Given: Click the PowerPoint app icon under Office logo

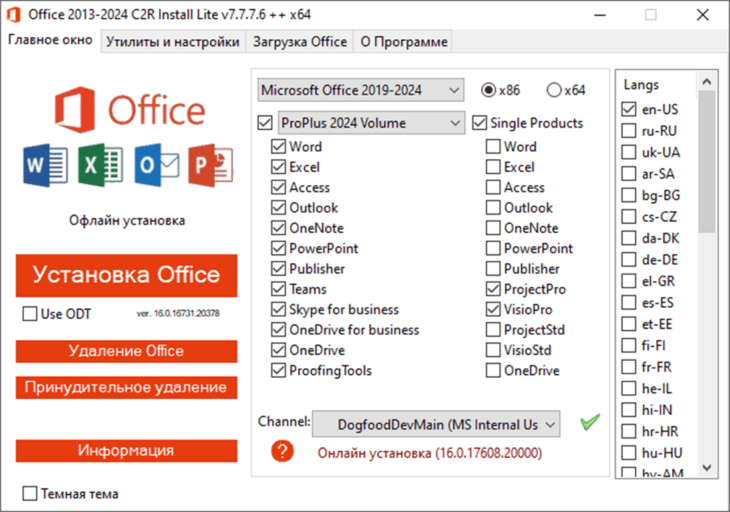Looking at the screenshot, I should pos(211,165).
